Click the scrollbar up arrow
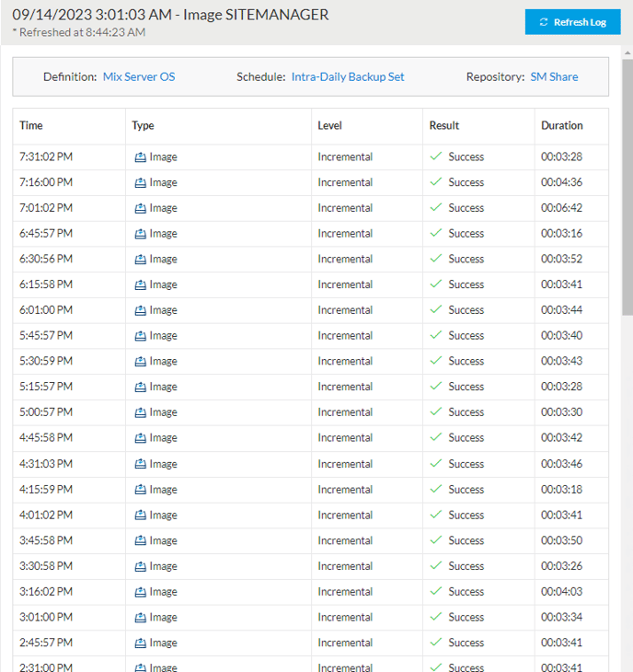 click(627, 52)
